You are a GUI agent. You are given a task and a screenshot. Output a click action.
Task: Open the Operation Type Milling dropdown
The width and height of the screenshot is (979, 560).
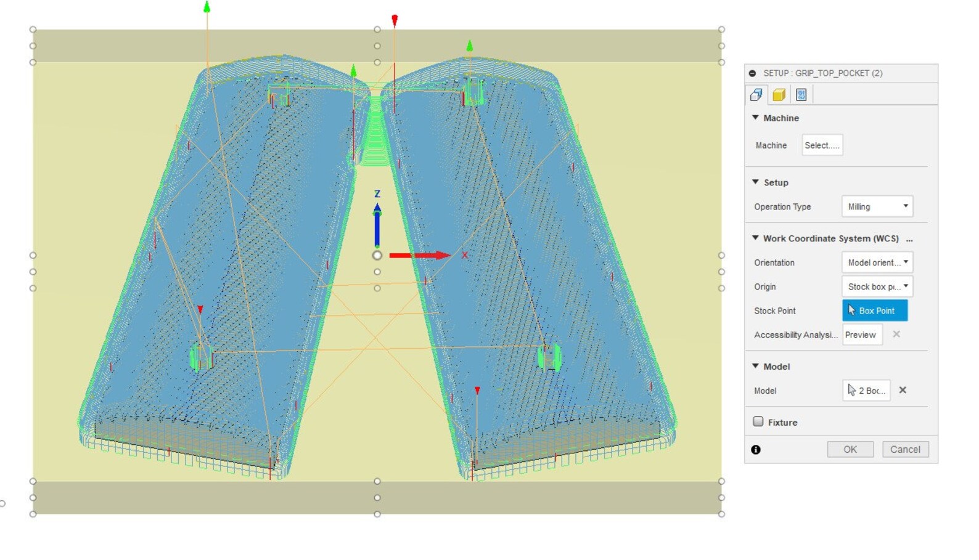pyautogui.click(x=877, y=206)
